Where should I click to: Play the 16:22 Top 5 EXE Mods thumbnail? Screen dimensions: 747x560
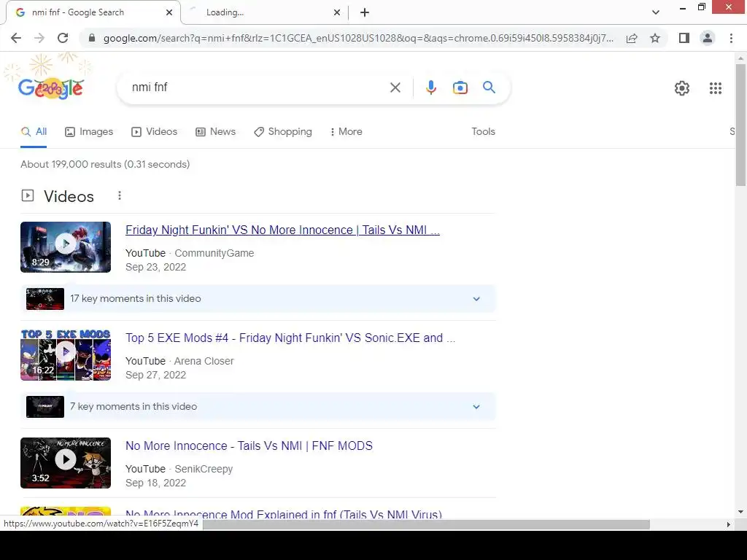[66, 355]
